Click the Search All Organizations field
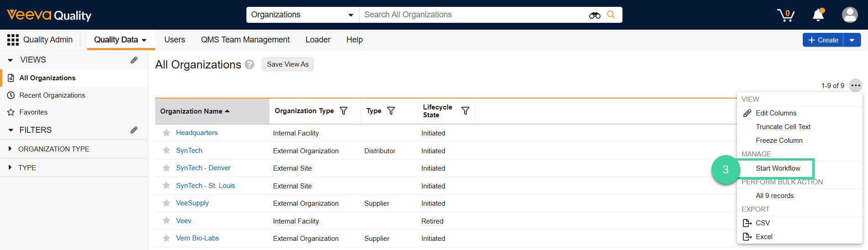 (472, 15)
